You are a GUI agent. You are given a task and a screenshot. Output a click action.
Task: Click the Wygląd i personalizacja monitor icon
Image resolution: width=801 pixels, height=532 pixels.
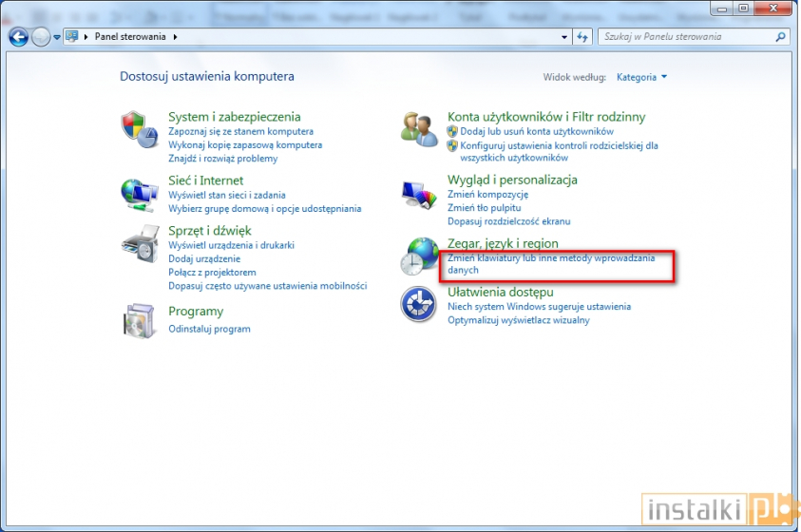click(x=419, y=193)
